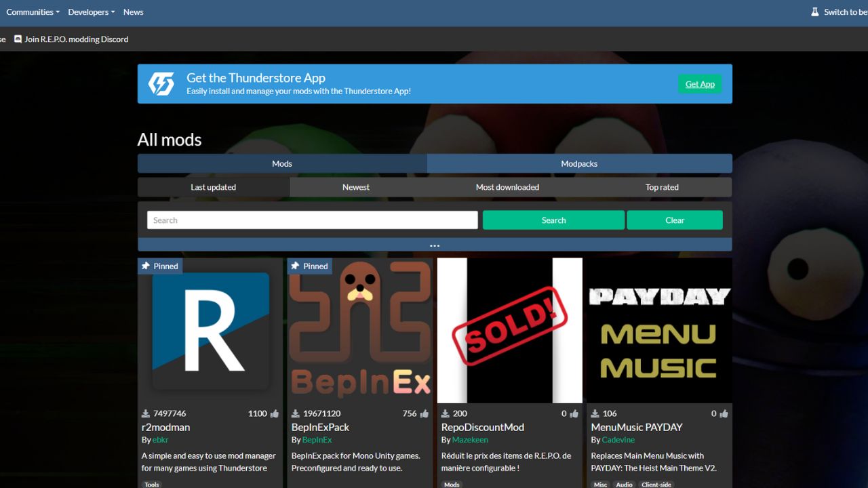The image size is (868, 488).
Task: Toggle the Audio tag filter on MenuMusic PAYDAY
Action: click(623, 484)
